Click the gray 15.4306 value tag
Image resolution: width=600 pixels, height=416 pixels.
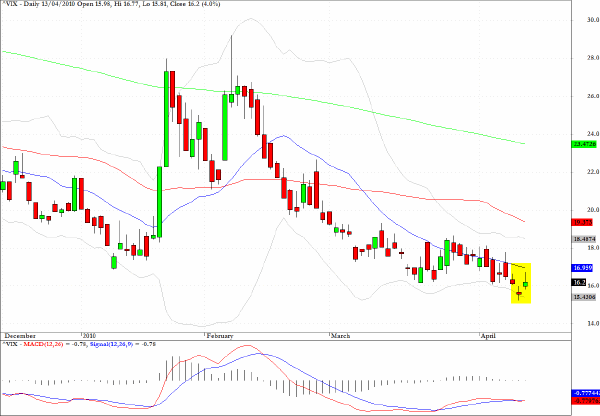coord(584,297)
